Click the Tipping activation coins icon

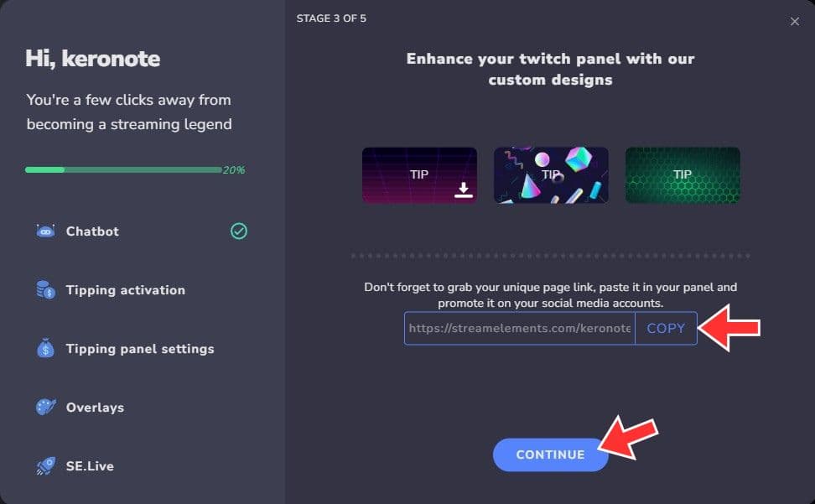pos(45,290)
